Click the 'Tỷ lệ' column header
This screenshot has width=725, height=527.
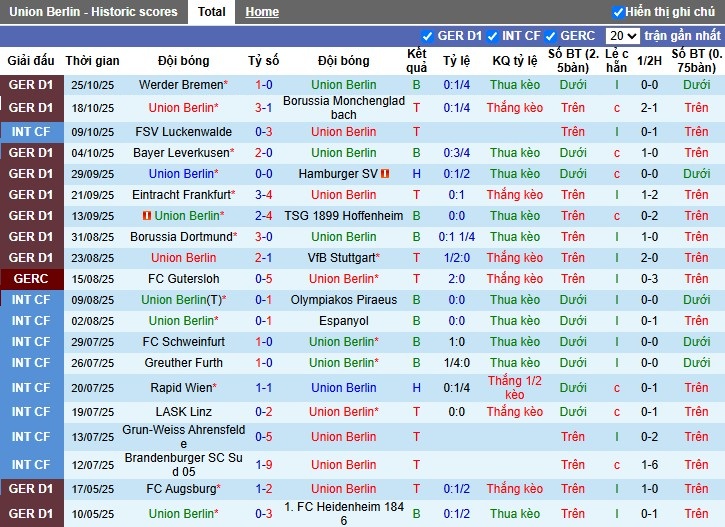[x=456, y=60]
